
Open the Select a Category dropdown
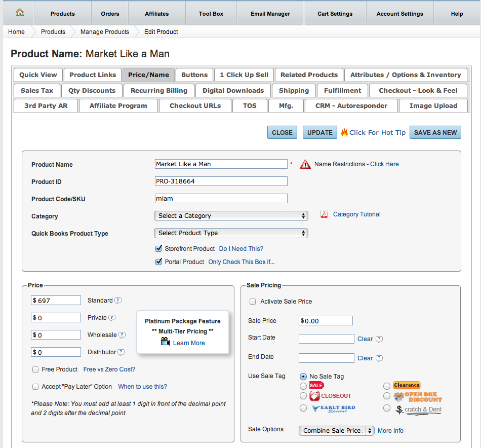(231, 216)
